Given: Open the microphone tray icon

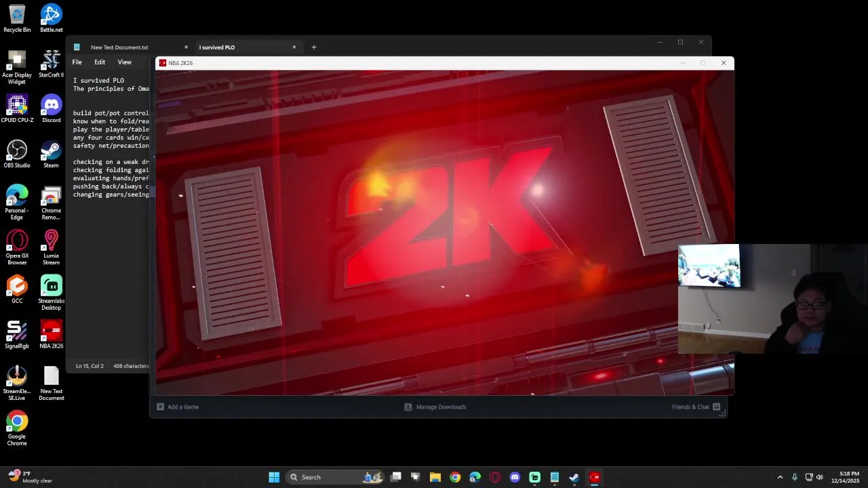Looking at the screenshot, I should [795, 477].
